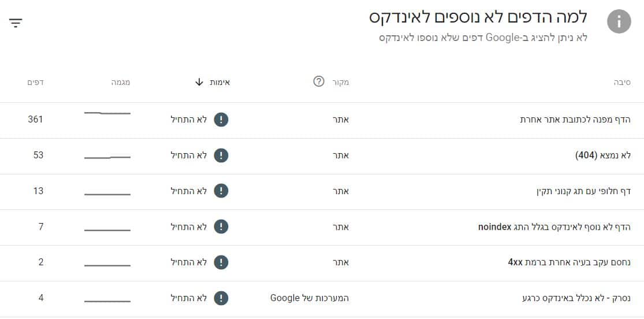Viewport: 644px width, 319px height.
Task: Open the נחסם עקב בעיה אחרת ברמת 4xx row
Action: coord(322,264)
